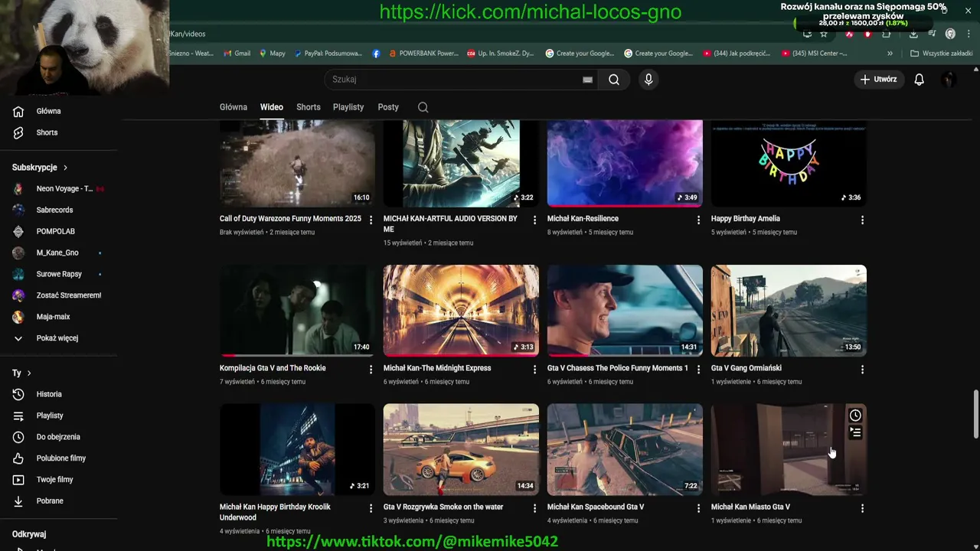Click the Historia clock icon
This screenshot has height=551, width=980.
click(18, 395)
